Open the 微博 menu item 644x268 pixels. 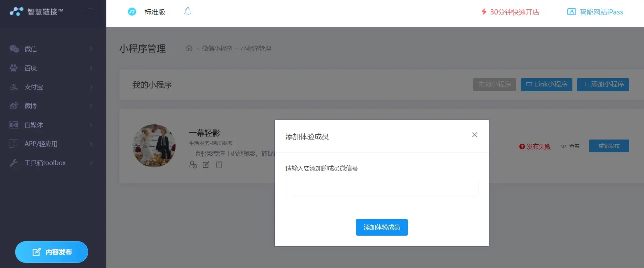pyautogui.click(x=52, y=106)
